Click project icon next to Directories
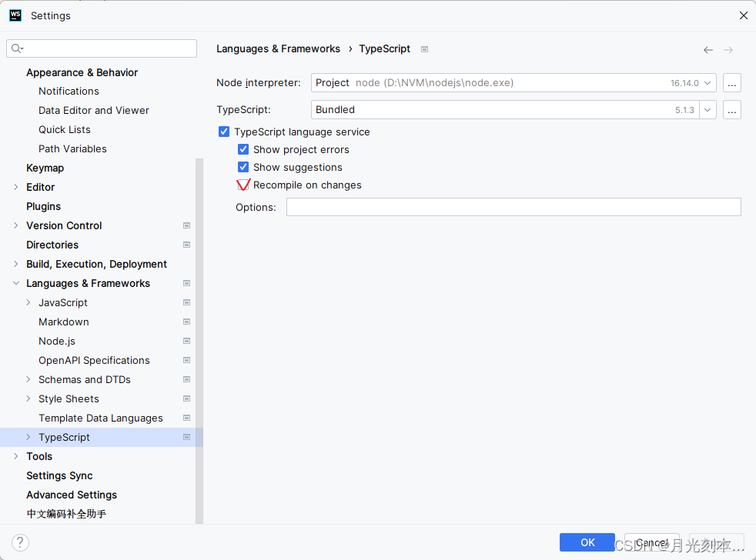Screen dimensions: 756x560 [186, 245]
